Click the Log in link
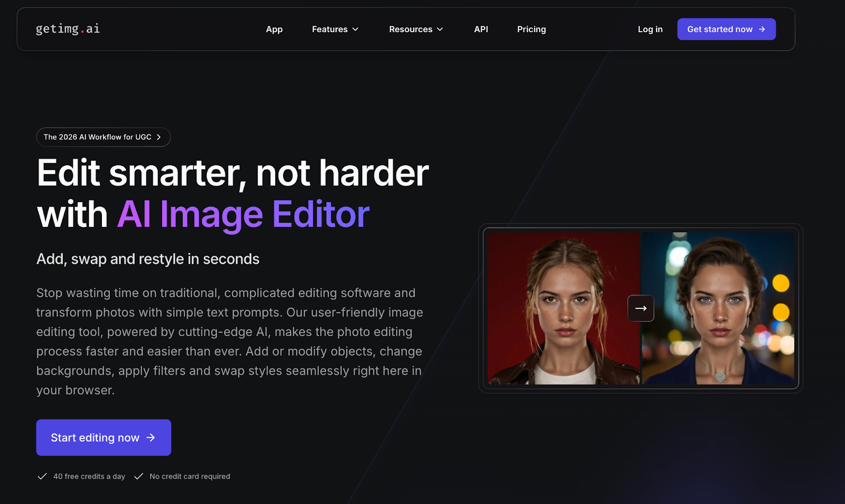The width and height of the screenshot is (845, 504). 650,30
